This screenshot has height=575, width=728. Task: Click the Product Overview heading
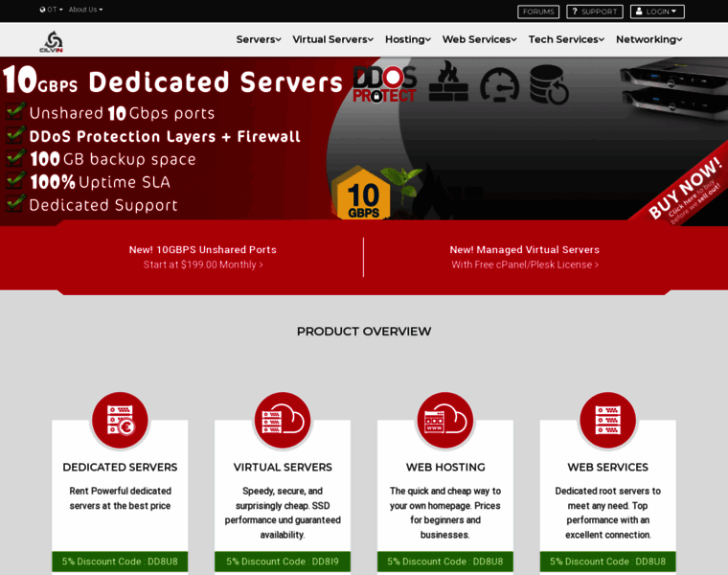pos(364,332)
